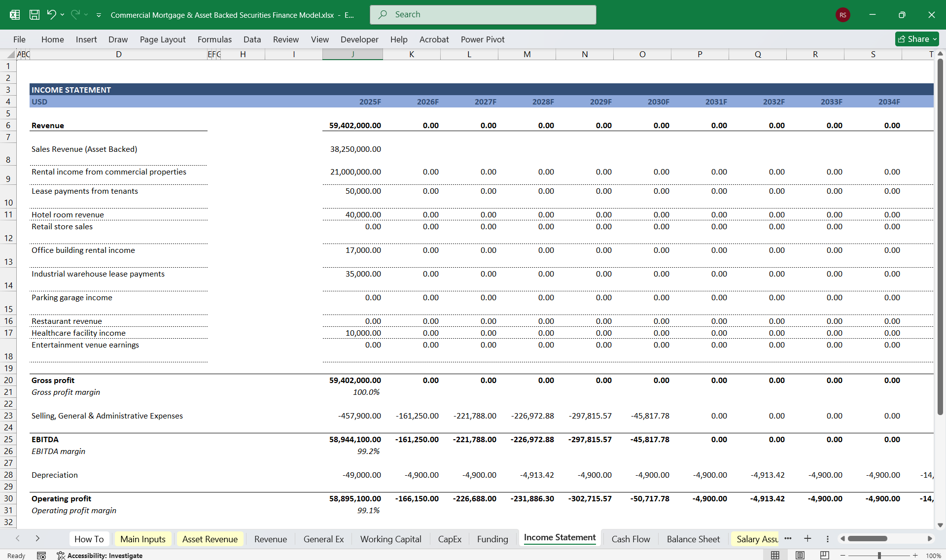Open sheet options via vertical dots icon
Viewport: 946px width, 560px height.
(x=827, y=539)
